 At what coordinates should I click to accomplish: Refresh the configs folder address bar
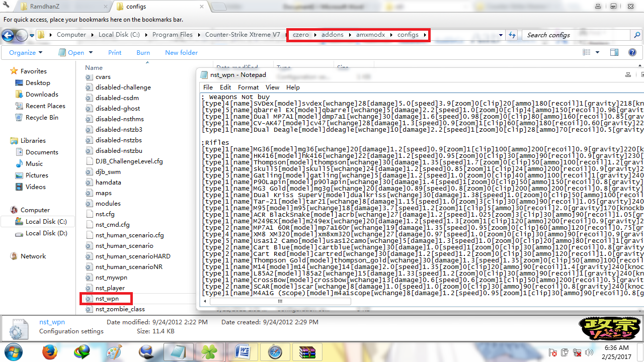click(512, 35)
